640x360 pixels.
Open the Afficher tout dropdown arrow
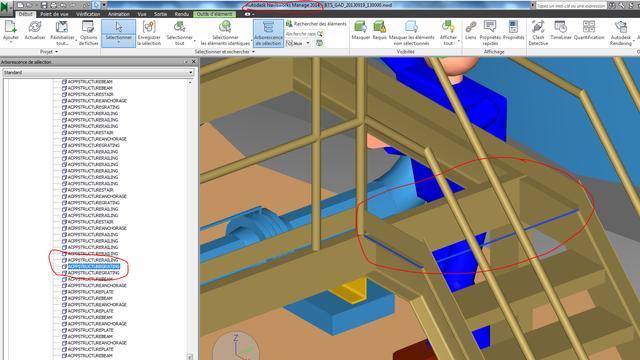459,41
